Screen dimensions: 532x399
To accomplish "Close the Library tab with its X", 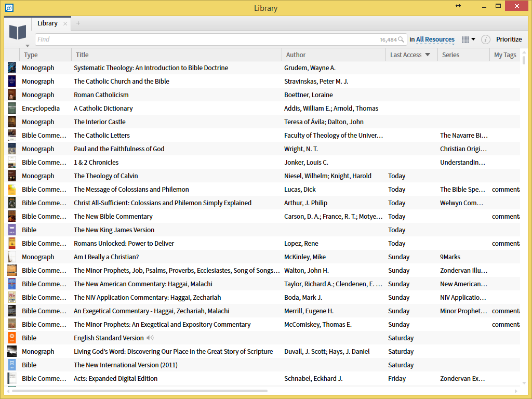I will click(x=65, y=23).
